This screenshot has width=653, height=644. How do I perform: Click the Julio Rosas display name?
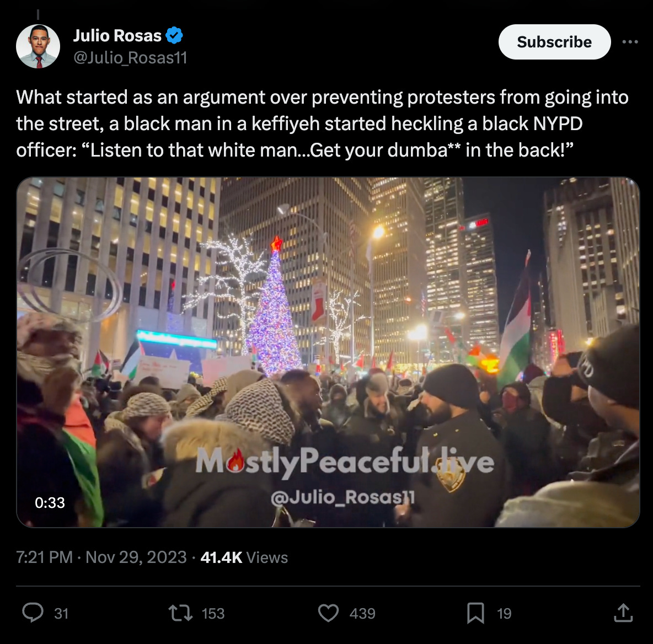click(x=117, y=36)
